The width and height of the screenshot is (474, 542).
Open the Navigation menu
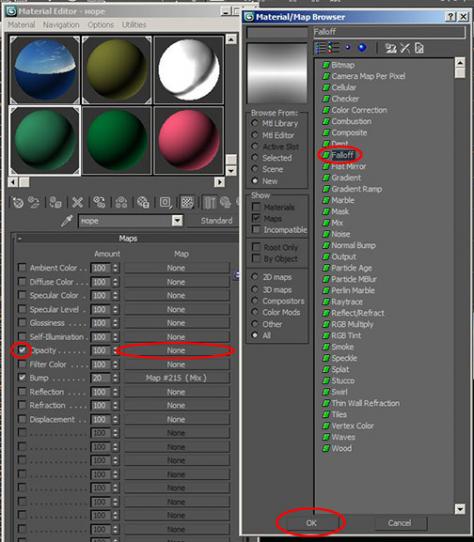pyautogui.click(x=61, y=25)
